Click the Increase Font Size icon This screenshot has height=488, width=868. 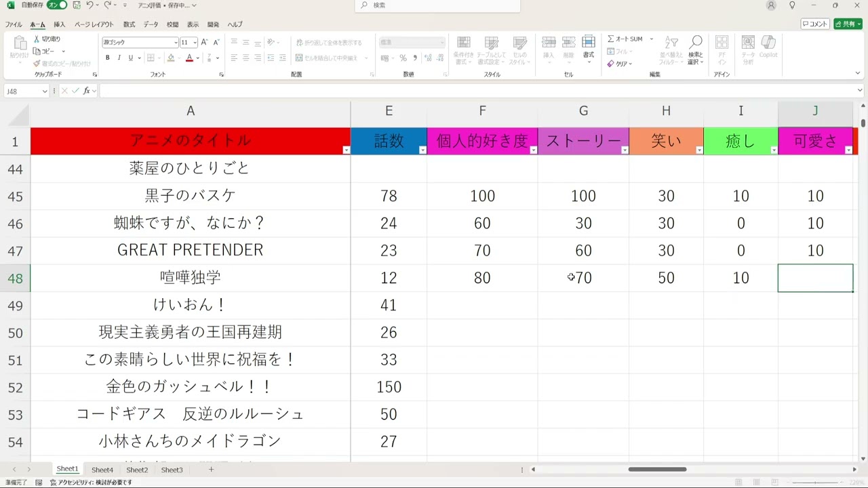[206, 42]
